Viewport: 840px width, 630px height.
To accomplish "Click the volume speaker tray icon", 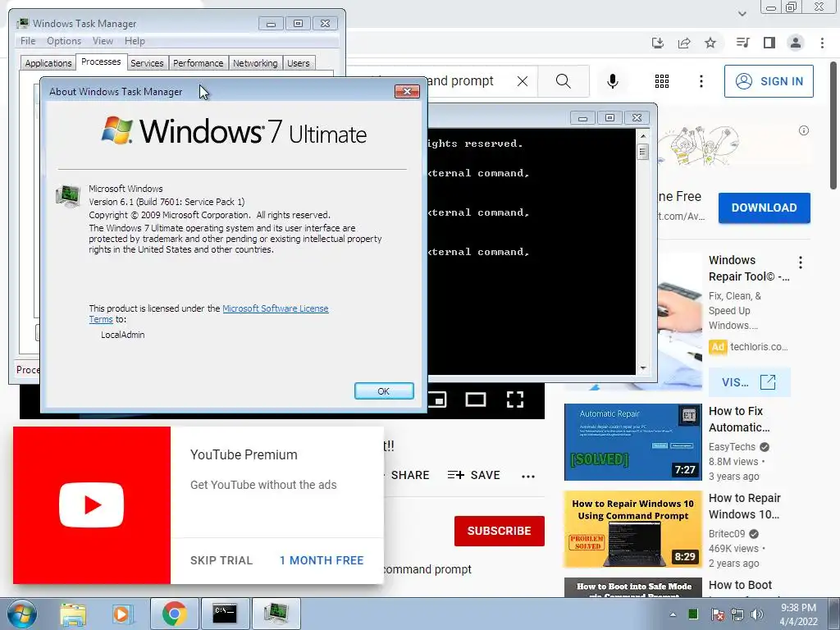I will coord(757,614).
